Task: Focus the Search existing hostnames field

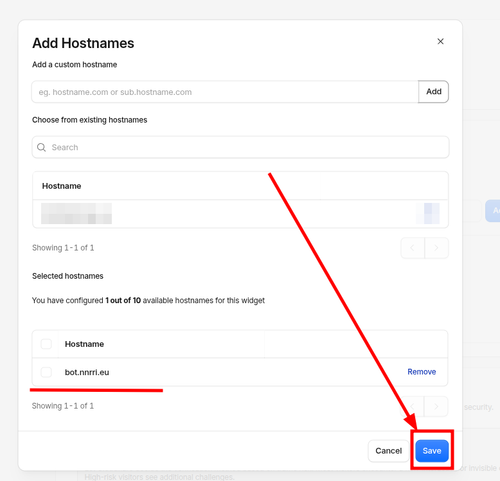Action: 240,147
